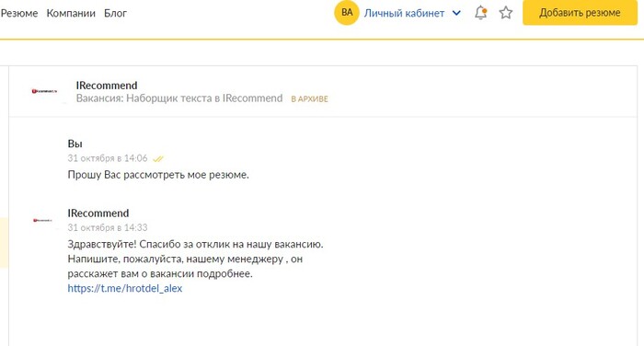The width and height of the screenshot is (644, 346).
Task: Click the IRecommend logo in chat header
Action: coord(44,91)
